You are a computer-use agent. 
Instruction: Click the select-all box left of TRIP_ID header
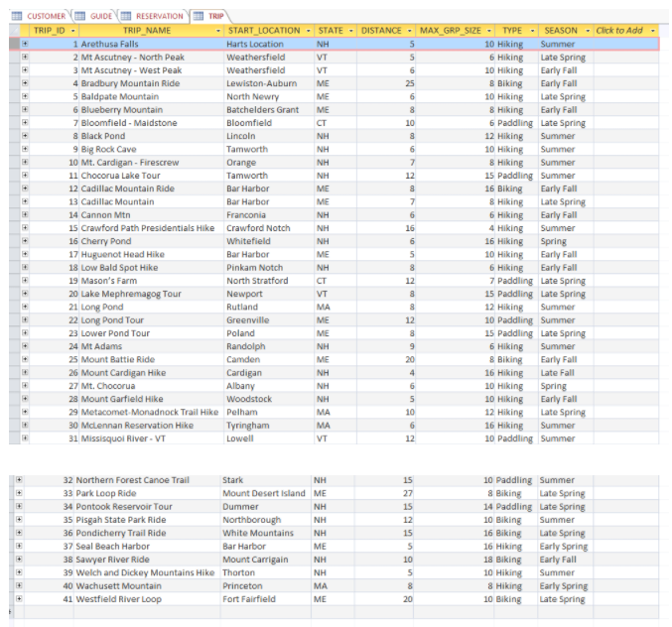coord(14,31)
